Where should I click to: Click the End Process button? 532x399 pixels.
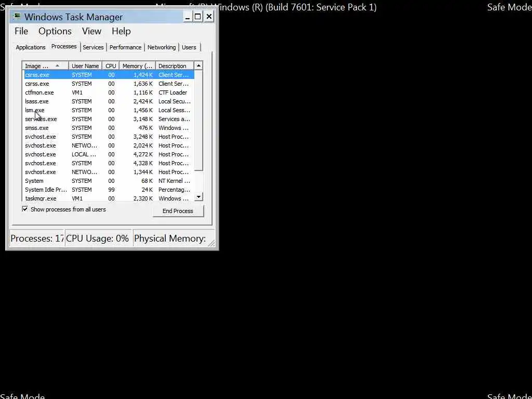[178, 211]
